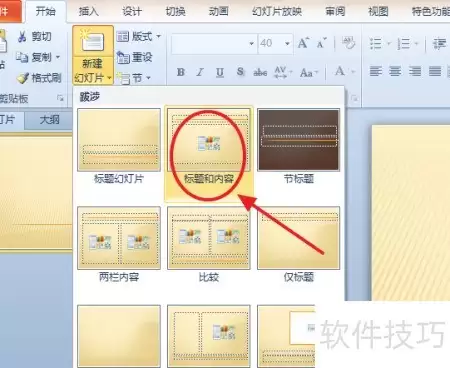Click the clear formatting eraser icon
Image resolution: width=450 pixels, height=368 pixels.
coord(348,43)
